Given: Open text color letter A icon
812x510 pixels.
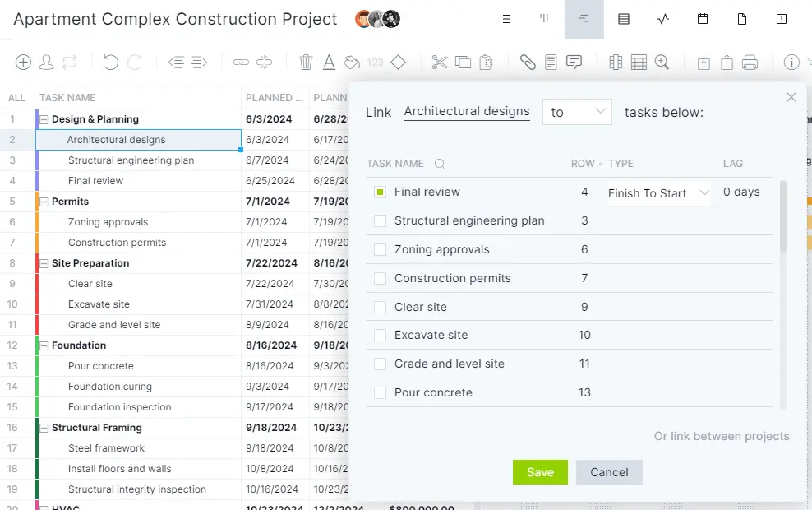Looking at the screenshot, I should click(x=329, y=63).
